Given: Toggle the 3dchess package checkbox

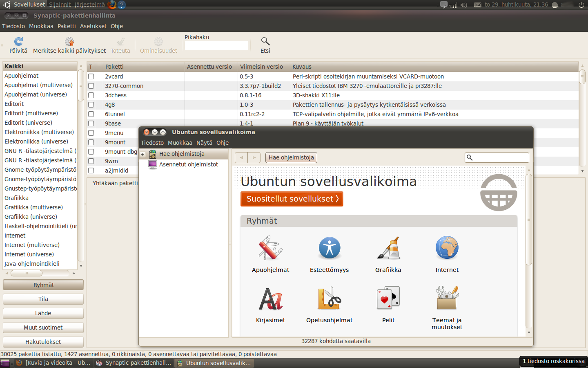Looking at the screenshot, I should click(91, 95).
